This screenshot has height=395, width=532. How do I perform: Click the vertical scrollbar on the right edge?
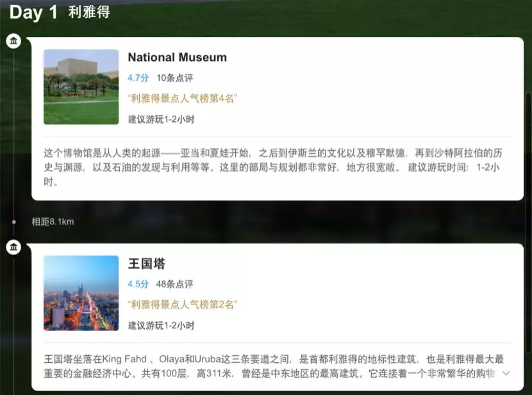tap(528, 192)
